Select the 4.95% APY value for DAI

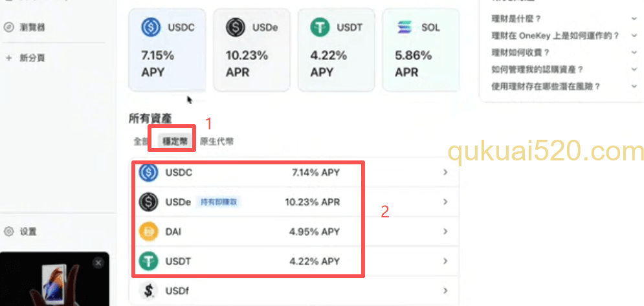tap(315, 232)
